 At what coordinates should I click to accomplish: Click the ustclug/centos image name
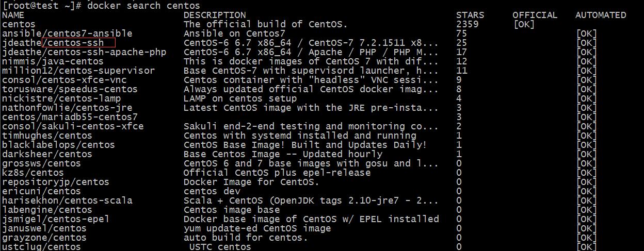41,247
